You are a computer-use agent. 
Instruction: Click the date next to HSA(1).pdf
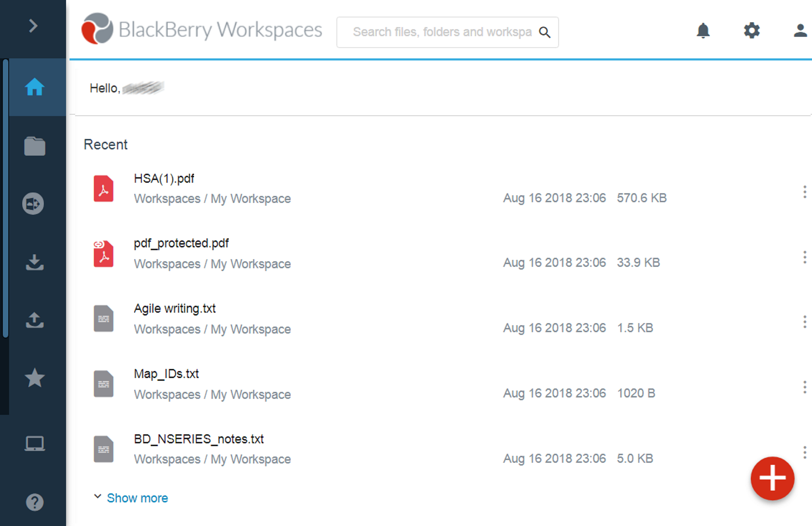[554, 198]
